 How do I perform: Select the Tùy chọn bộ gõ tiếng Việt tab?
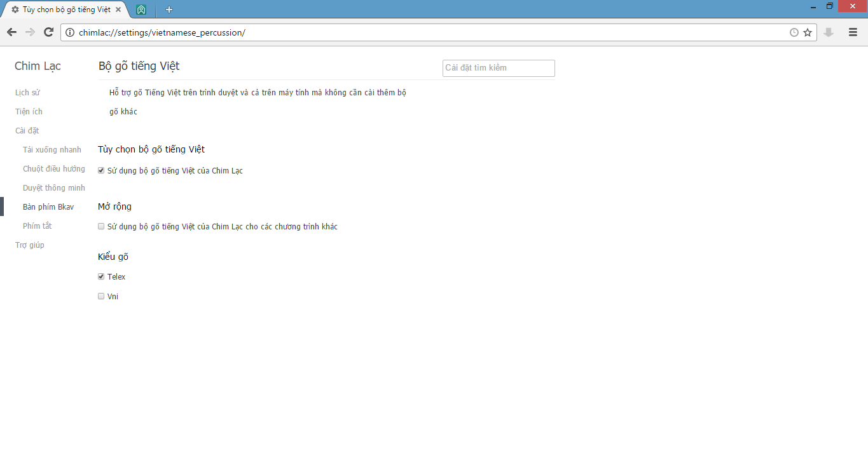point(66,10)
